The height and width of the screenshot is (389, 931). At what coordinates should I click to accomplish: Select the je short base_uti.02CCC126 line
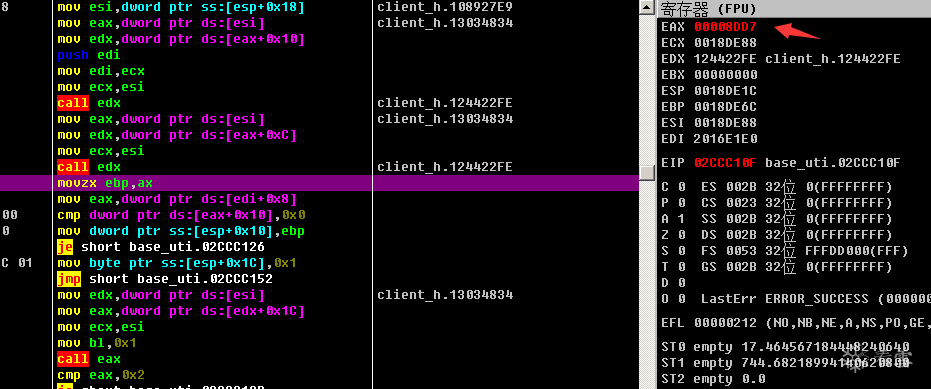point(161,247)
